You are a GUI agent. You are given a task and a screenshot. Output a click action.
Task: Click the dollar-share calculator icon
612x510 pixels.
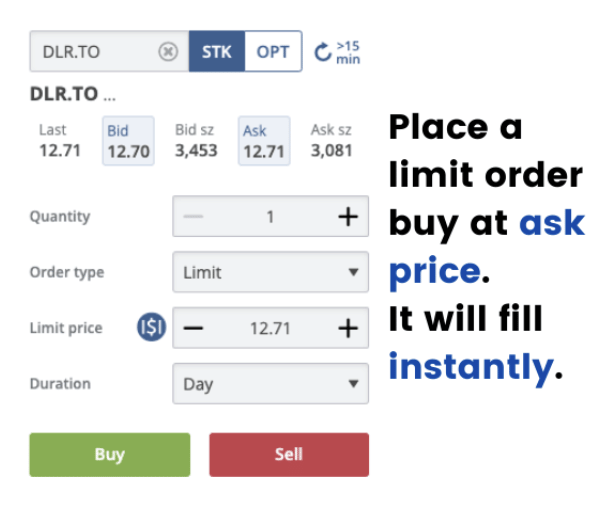click(152, 328)
